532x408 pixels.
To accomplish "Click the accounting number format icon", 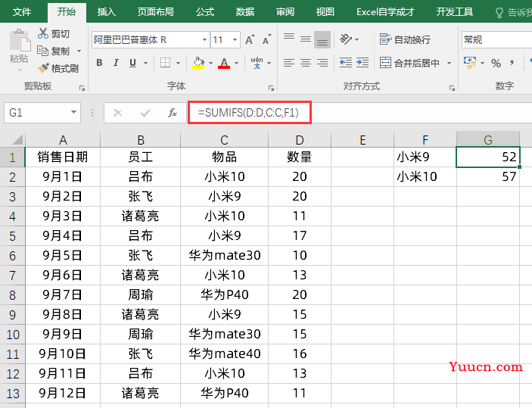I will pos(470,63).
